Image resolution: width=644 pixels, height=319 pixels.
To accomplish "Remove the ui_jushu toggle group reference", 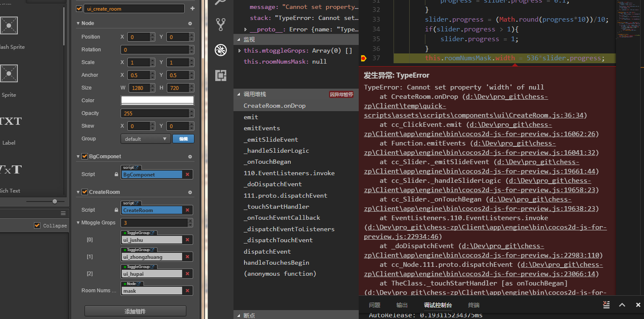I will 187,240.
